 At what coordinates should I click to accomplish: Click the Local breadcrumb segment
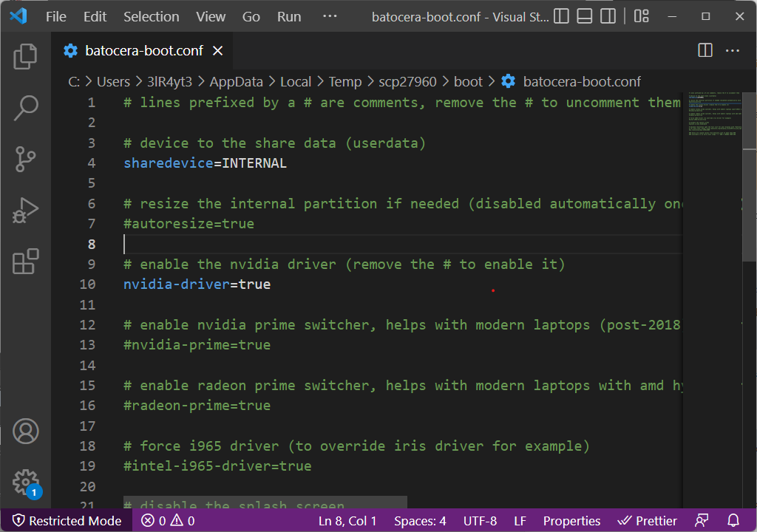pos(296,81)
